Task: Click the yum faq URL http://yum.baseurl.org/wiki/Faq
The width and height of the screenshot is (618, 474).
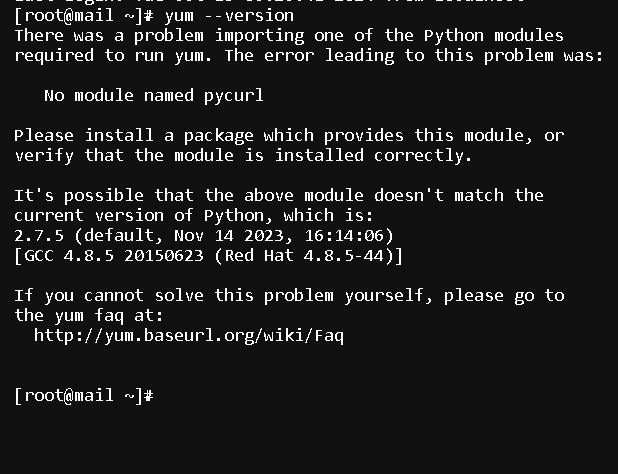Action: [x=189, y=336]
